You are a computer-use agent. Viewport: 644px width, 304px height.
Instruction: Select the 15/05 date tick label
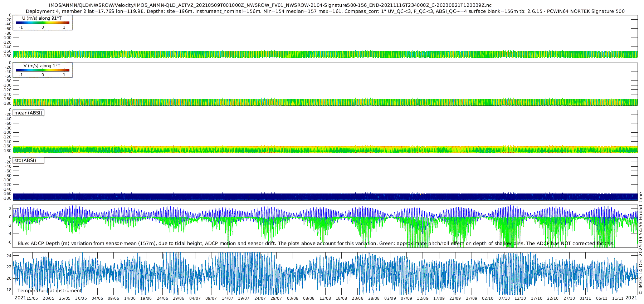click(32, 298)
